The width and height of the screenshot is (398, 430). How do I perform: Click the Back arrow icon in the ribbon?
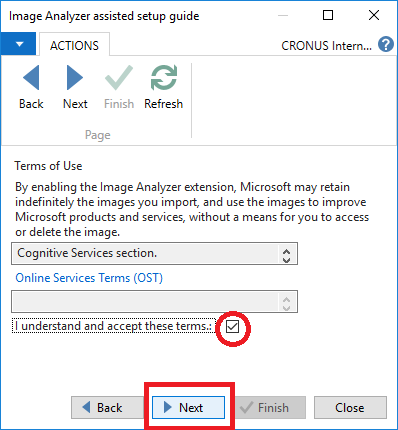point(31,78)
